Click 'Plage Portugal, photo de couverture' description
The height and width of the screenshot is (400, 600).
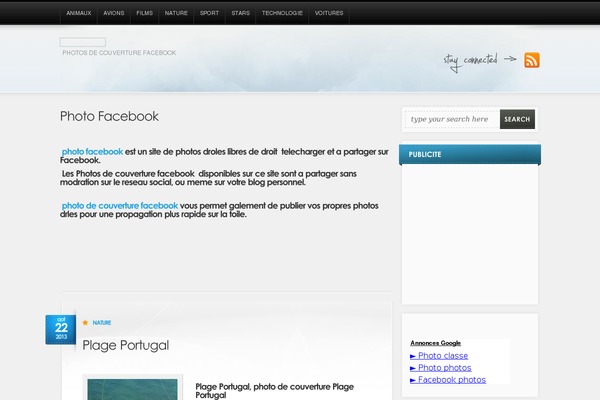(274, 391)
